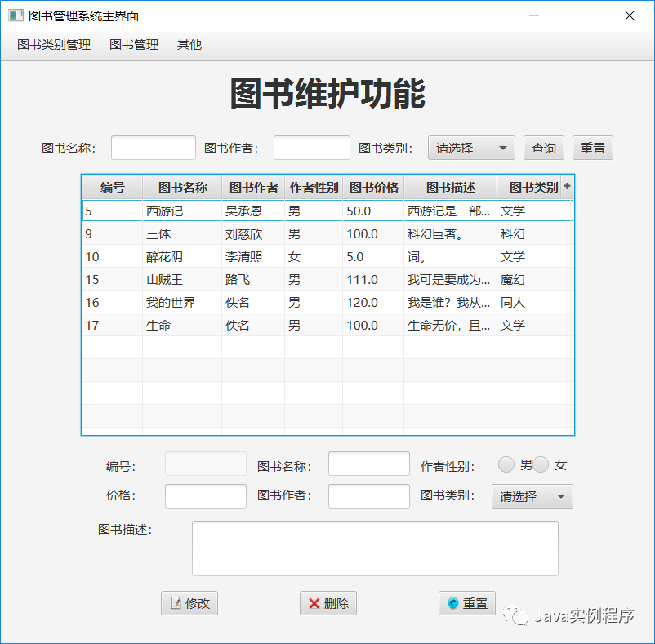Click gender cell 女 in 醉花阴 row
The image size is (655, 644).
tap(314, 256)
